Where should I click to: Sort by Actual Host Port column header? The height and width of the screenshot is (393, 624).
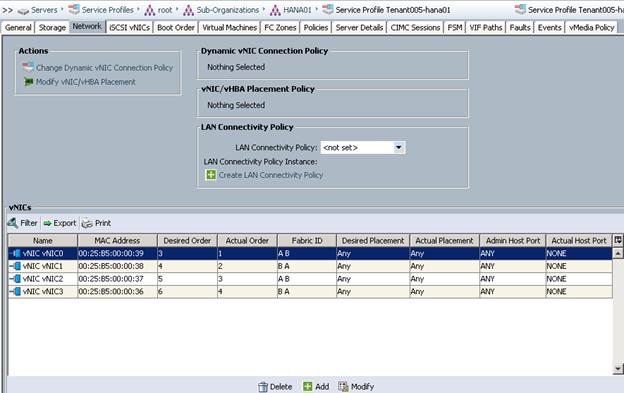pyautogui.click(x=579, y=240)
